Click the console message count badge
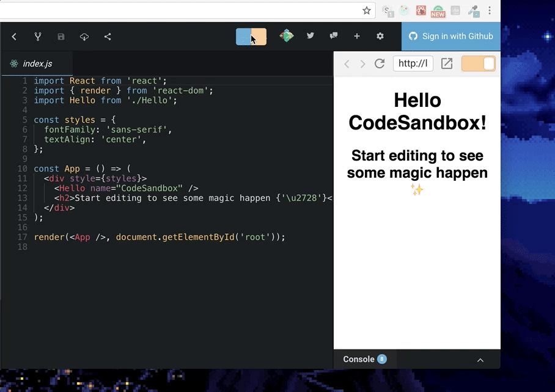This screenshot has height=392, width=555. click(x=382, y=359)
